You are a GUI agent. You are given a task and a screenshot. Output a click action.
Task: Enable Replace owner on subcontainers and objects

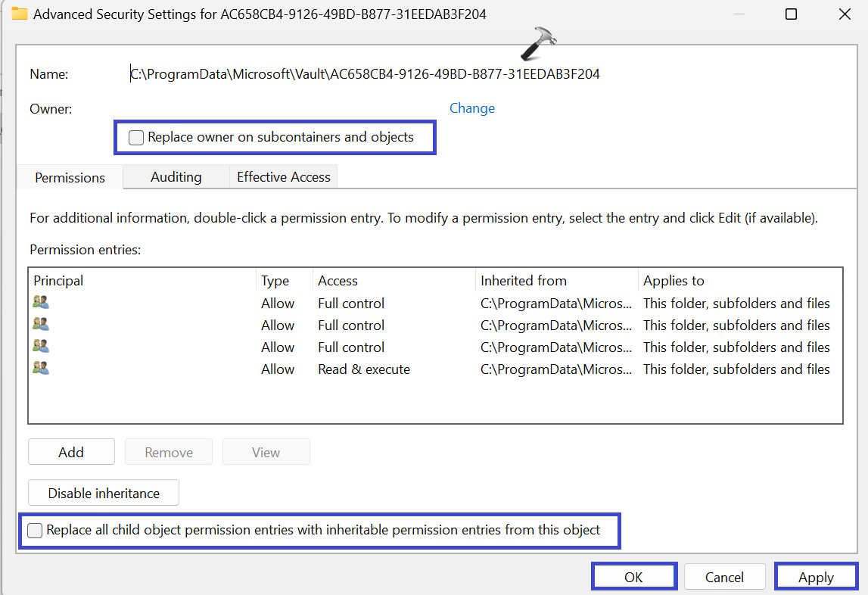(x=136, y=138)
